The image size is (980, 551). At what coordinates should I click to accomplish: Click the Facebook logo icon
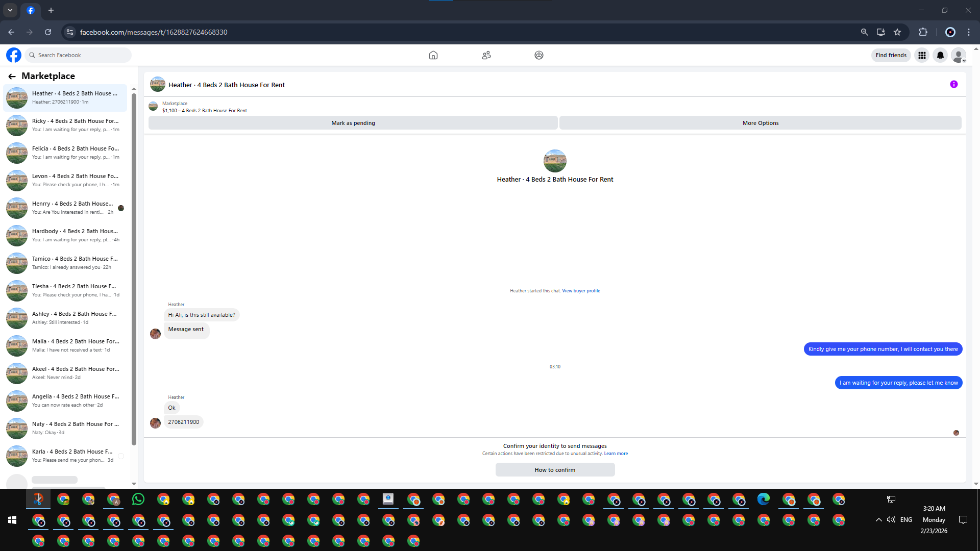(x=14, y=55)
